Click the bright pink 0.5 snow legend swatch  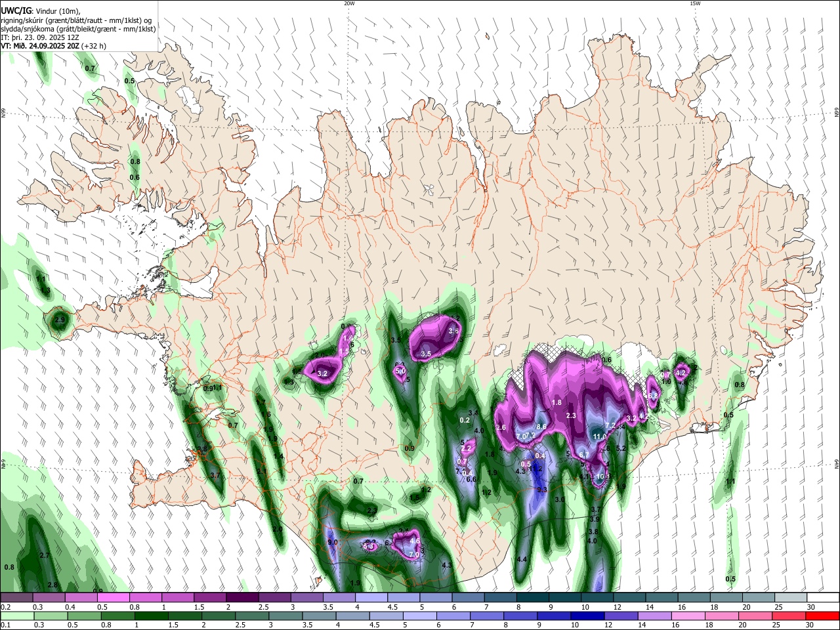(114, 597)
